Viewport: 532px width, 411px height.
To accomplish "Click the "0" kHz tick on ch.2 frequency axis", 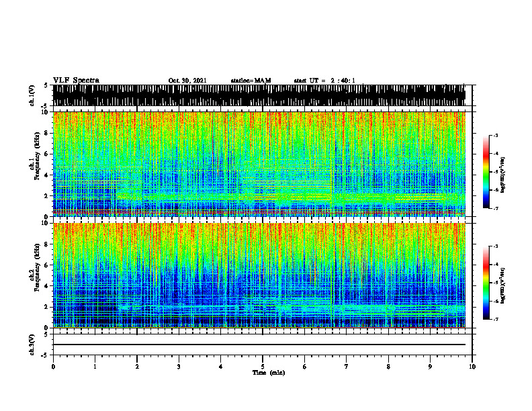I will click(47, 328).
